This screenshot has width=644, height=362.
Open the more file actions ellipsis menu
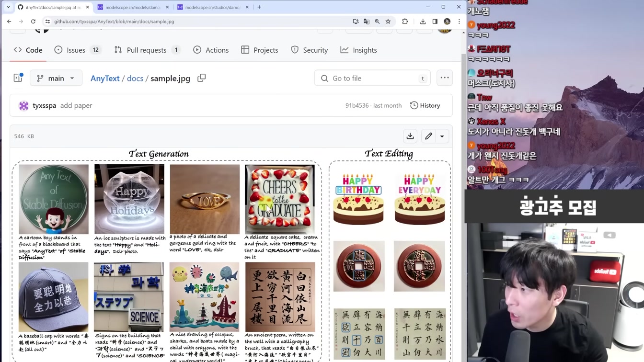pos(445,78)
